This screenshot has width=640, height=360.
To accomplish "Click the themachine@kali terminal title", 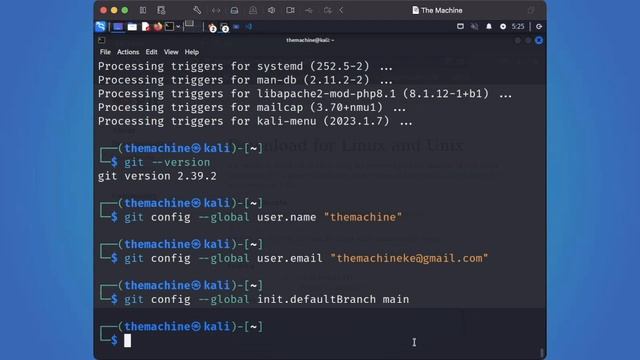I will (310, 40).
